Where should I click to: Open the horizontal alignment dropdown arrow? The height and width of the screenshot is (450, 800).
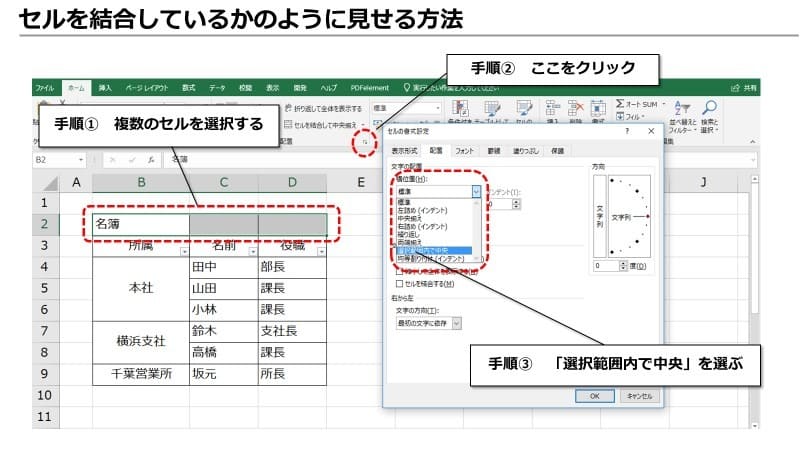(476, 191)
